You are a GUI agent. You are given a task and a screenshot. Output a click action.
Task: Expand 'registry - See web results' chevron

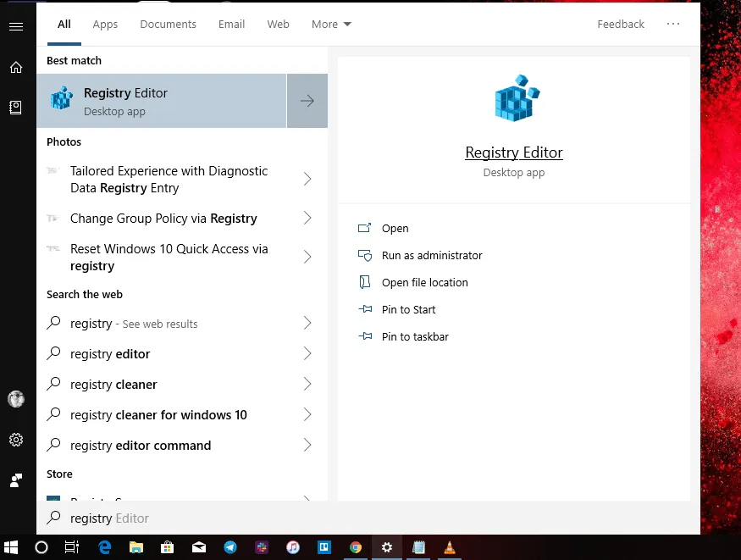pyautogui.click(x=307, y=324)
